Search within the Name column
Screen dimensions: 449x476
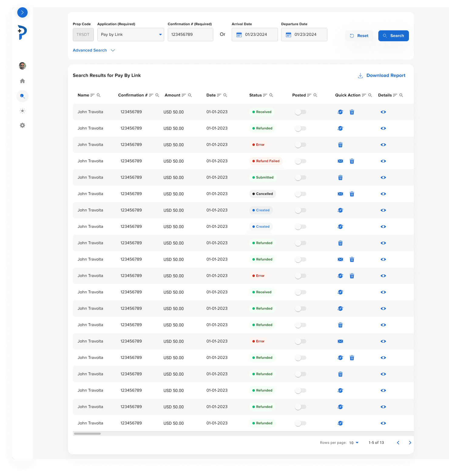99,95
